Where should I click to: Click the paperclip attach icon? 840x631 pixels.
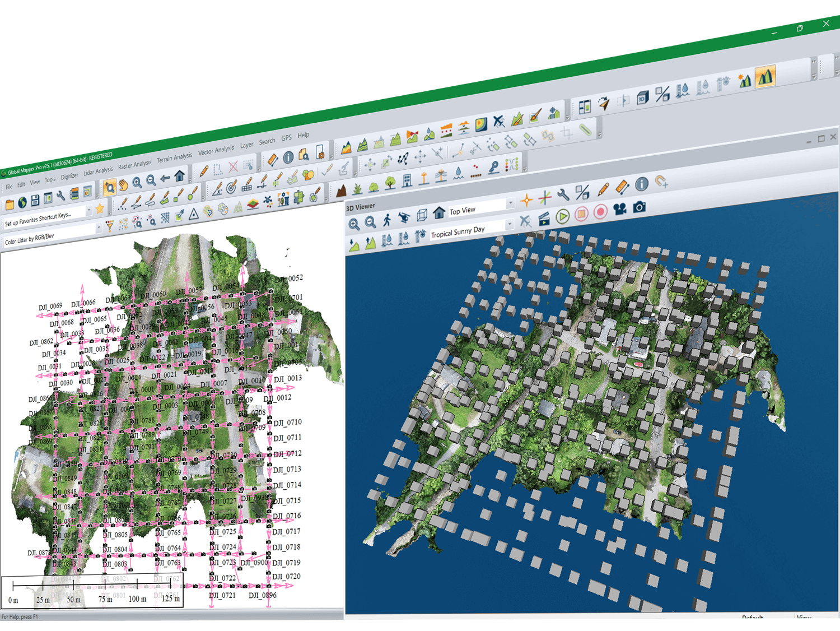[x=585, y=129]
